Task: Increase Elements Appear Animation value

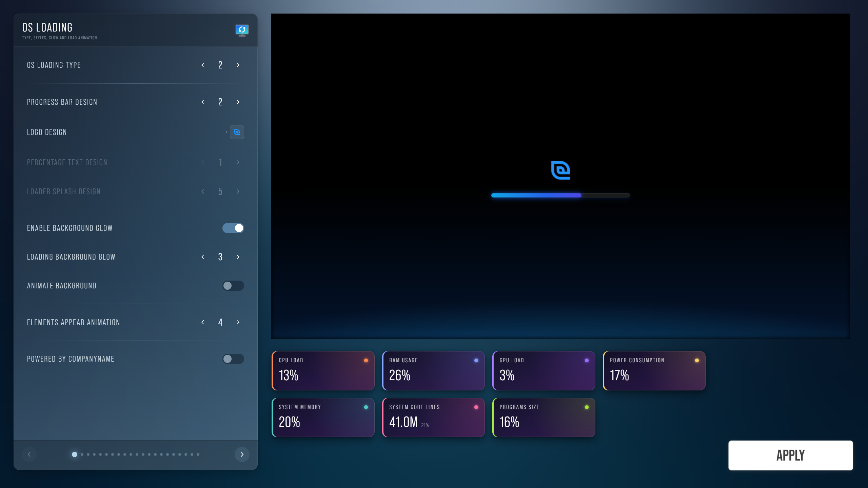Action: (x=238, y=322)
